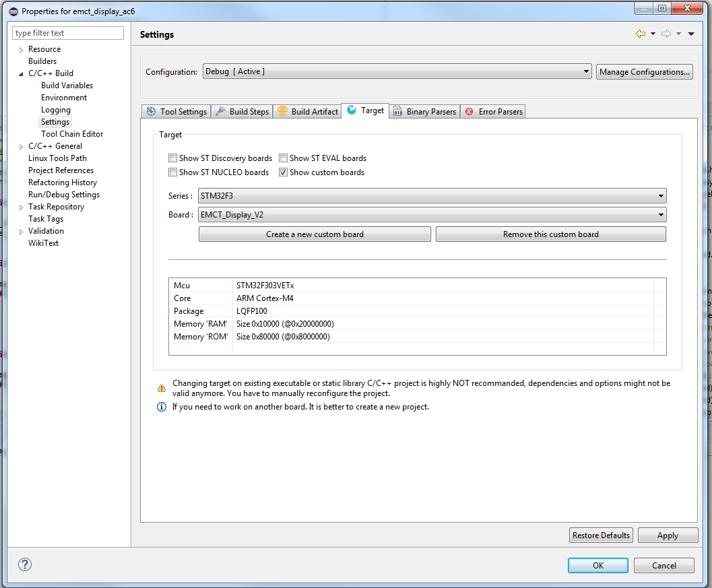Click the help question mark icon
The width and height of the screenshot is (712, 588).
click(26, 564)
